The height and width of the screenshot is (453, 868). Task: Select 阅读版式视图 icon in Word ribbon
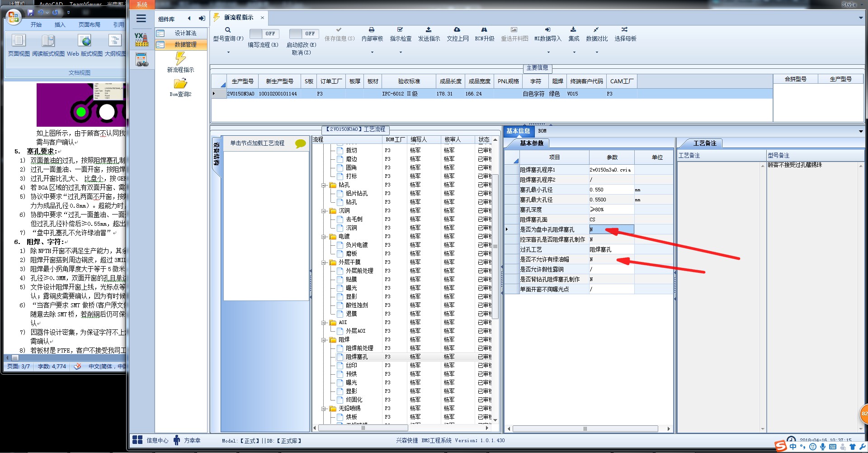click(x=48, y=40)
